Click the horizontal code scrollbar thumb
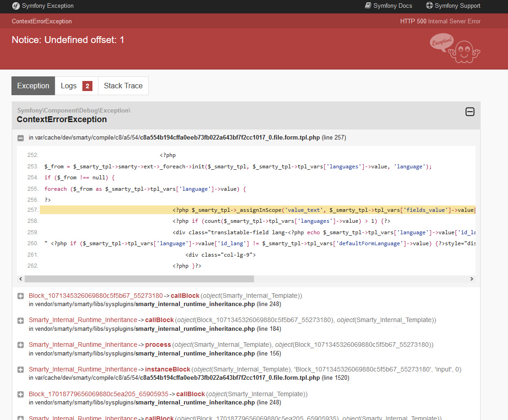This screenshot has width=508, height=420. click(x=139, y=279)
